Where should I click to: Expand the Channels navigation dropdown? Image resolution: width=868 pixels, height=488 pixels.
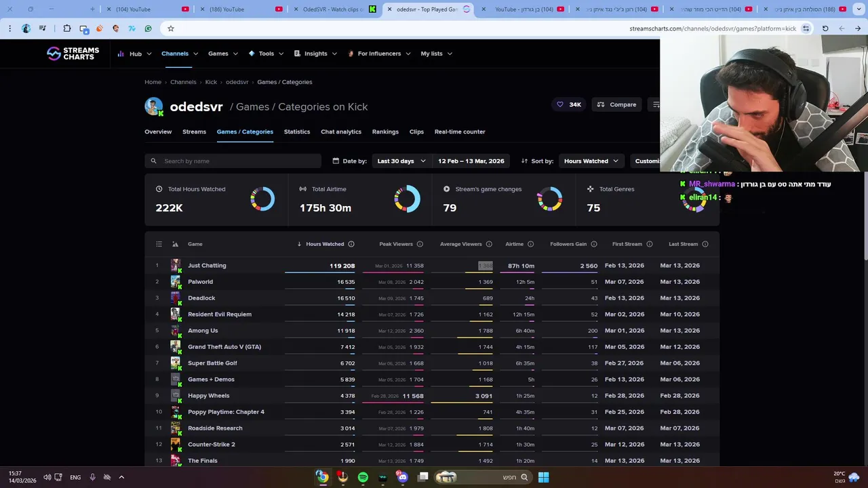180,54
